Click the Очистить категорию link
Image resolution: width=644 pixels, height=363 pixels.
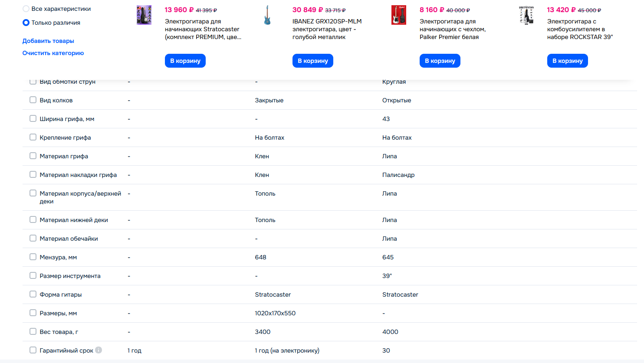click(53, 53)
